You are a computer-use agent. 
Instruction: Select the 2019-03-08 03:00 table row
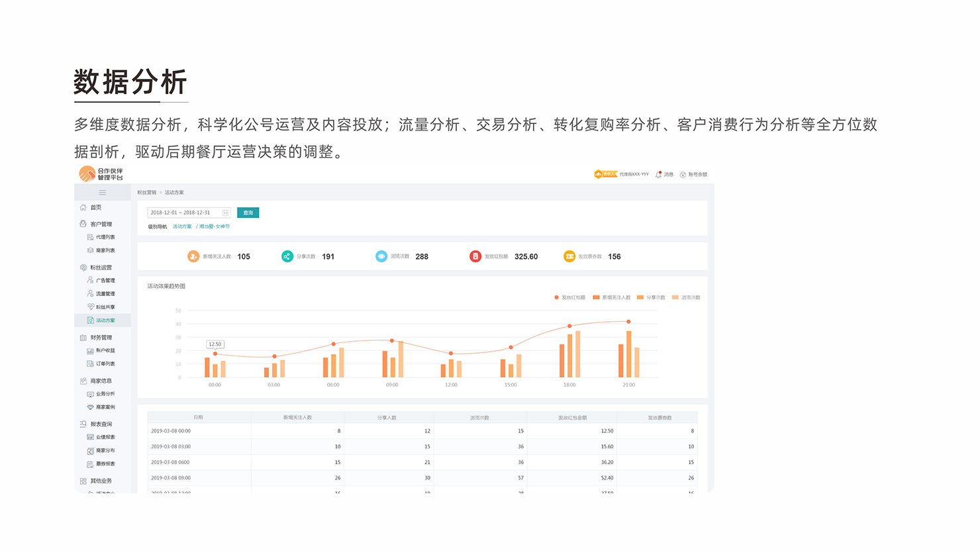422,446
